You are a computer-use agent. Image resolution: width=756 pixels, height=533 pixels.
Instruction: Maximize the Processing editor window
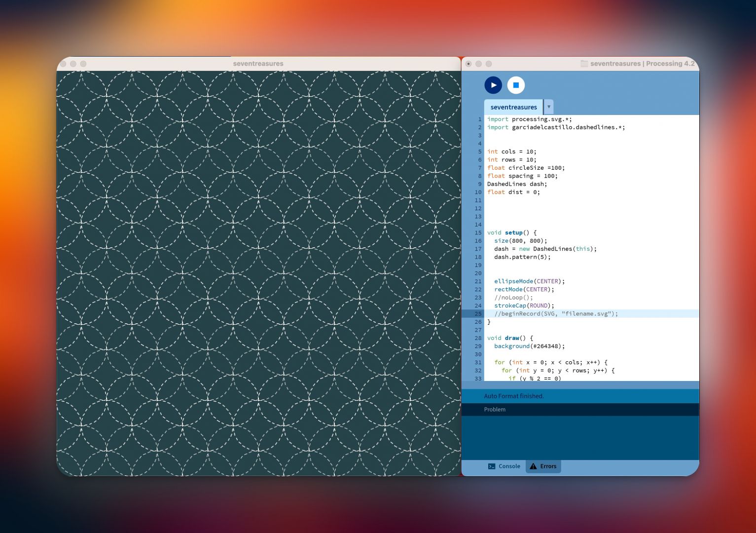pyautogui.click(x=489, y=64)
